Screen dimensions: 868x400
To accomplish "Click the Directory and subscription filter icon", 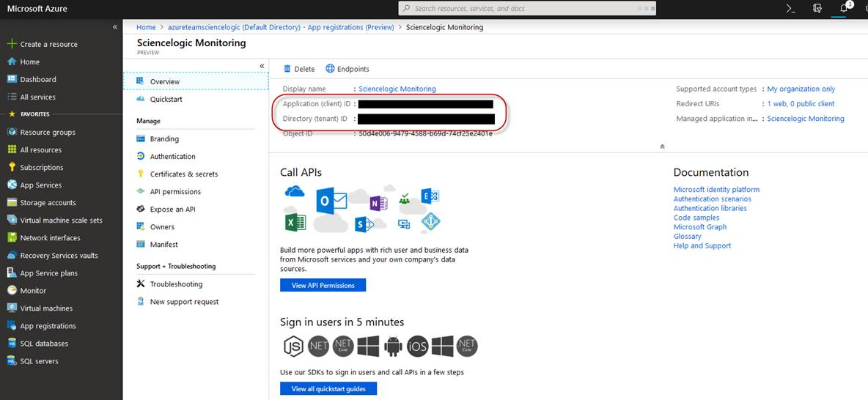I will [x=817, y=8].
